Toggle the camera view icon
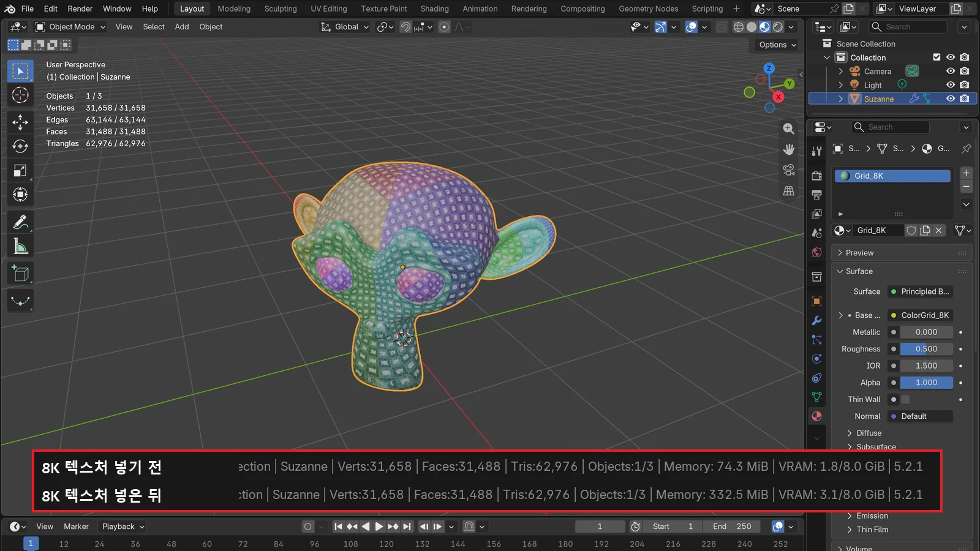This screenshot has height=551, width=980. pyautogui.click(x=789, y=170)
